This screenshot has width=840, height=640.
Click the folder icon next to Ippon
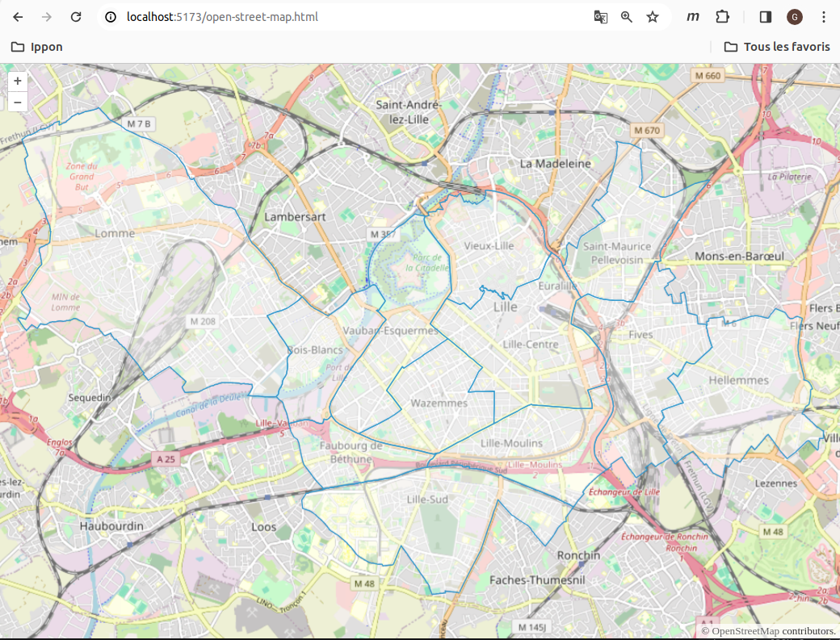[18, 47]
